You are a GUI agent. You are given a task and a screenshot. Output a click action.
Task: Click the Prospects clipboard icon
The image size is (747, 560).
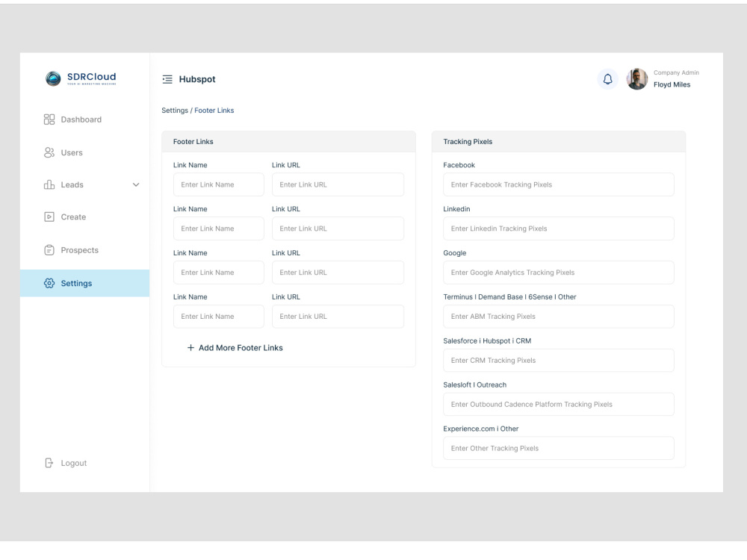pos(49,250)
